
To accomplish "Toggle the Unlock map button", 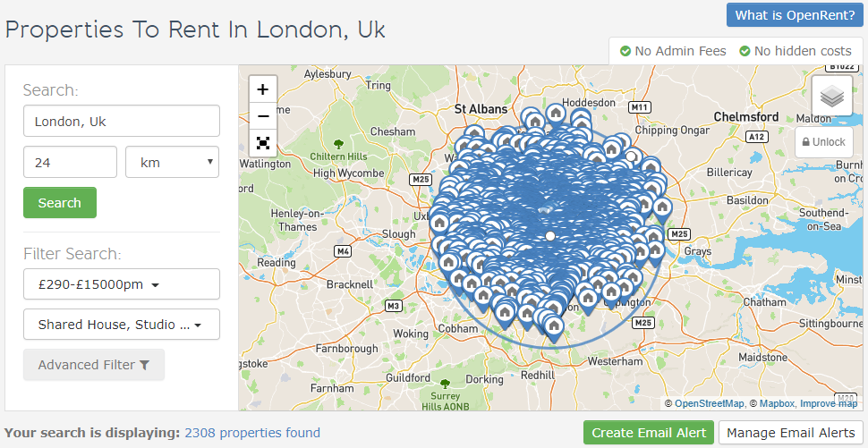I will pyautogui.click(x=824, y=142).
